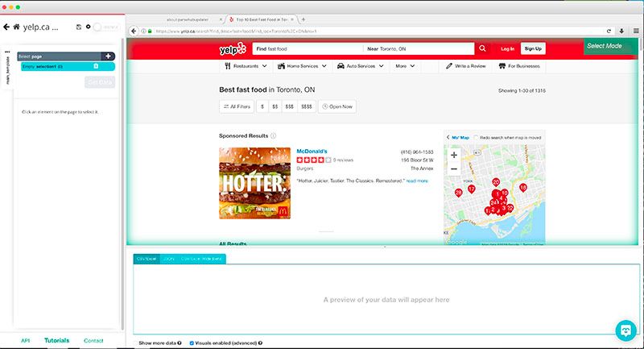Click the URL address bar

click(378, 31)
